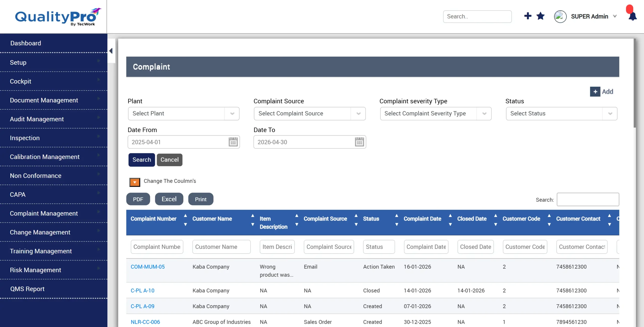Focus Customer Name column filter

tap(221, 247)
